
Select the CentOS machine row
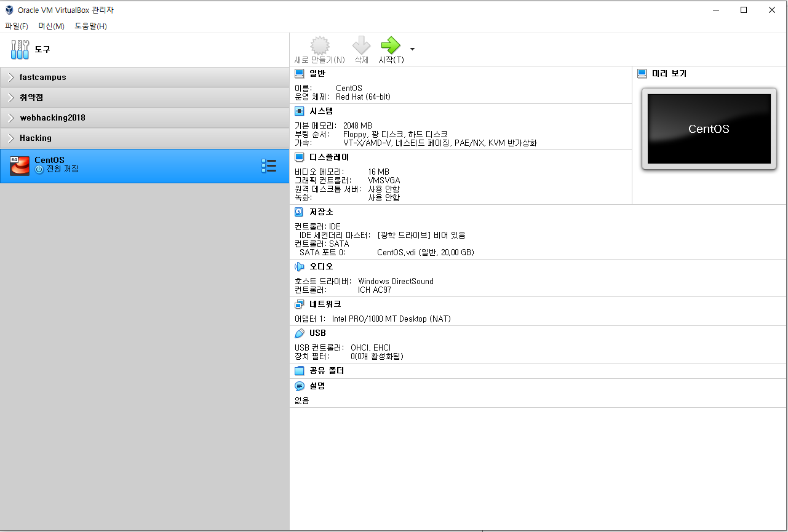click(145, 166)
